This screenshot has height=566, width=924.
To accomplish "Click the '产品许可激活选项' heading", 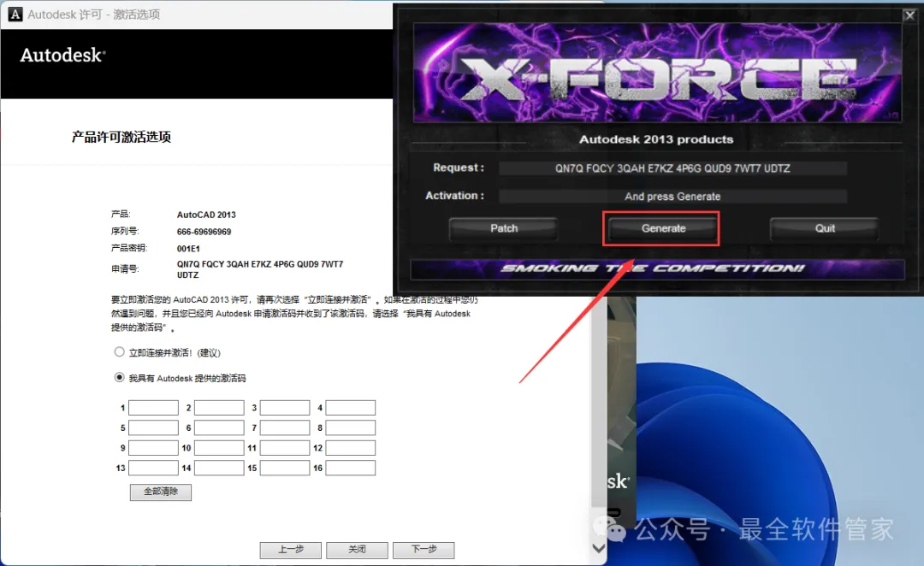I will [x=121, y=138].
